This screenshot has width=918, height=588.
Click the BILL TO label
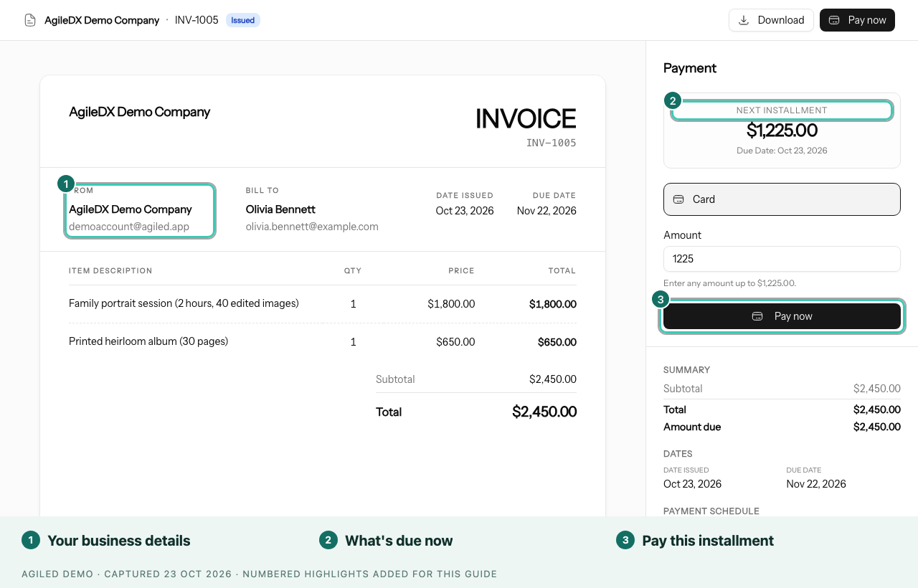tap(262, 191)
